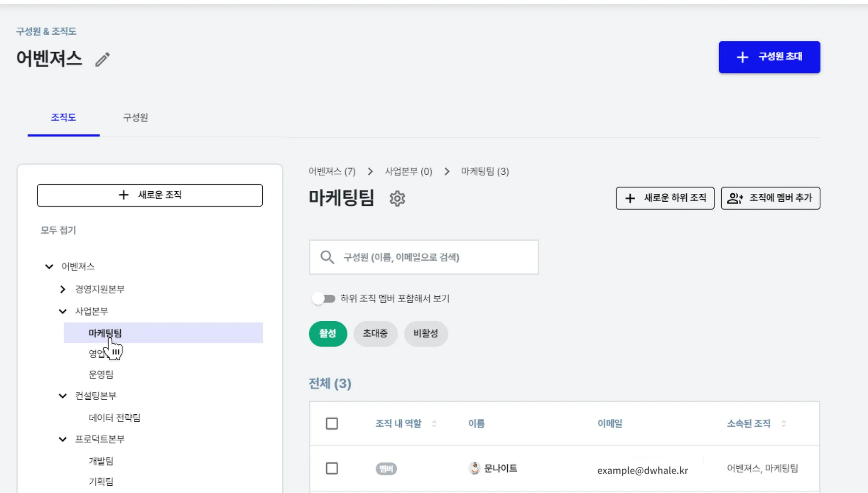Image resolution: width=868 pixels, height=493 pixels.
Task: Click the 멤버 role badge
Action: pos(386,469)
